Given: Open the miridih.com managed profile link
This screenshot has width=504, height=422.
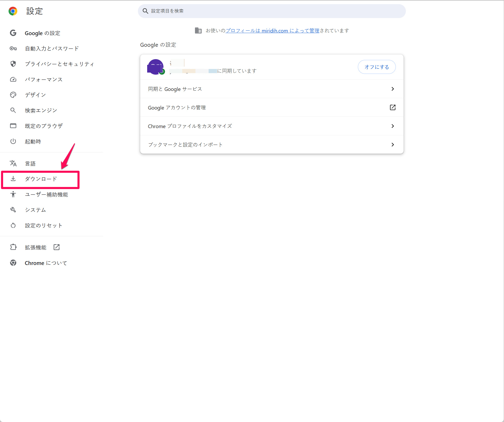Looking at the screenshot, I should point(272,31).
